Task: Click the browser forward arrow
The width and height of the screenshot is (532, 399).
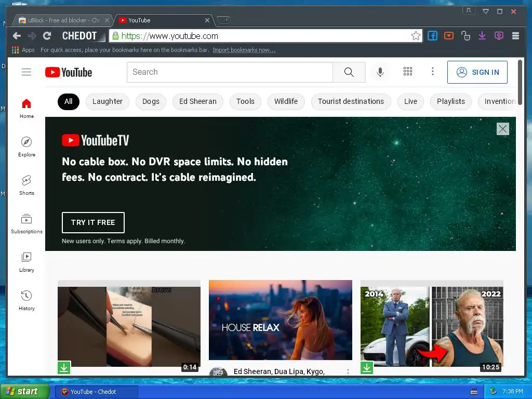Action: coord(32,36)
